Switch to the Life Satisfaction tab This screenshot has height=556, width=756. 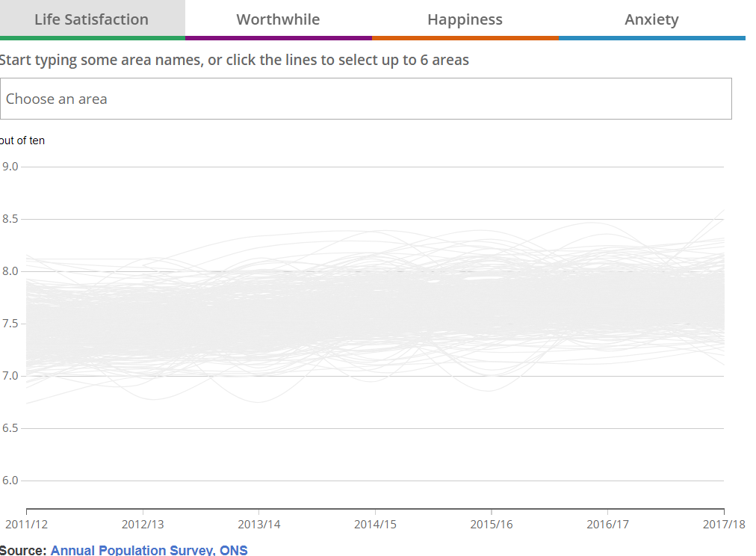pyautogui.click(x=92, y=19)
